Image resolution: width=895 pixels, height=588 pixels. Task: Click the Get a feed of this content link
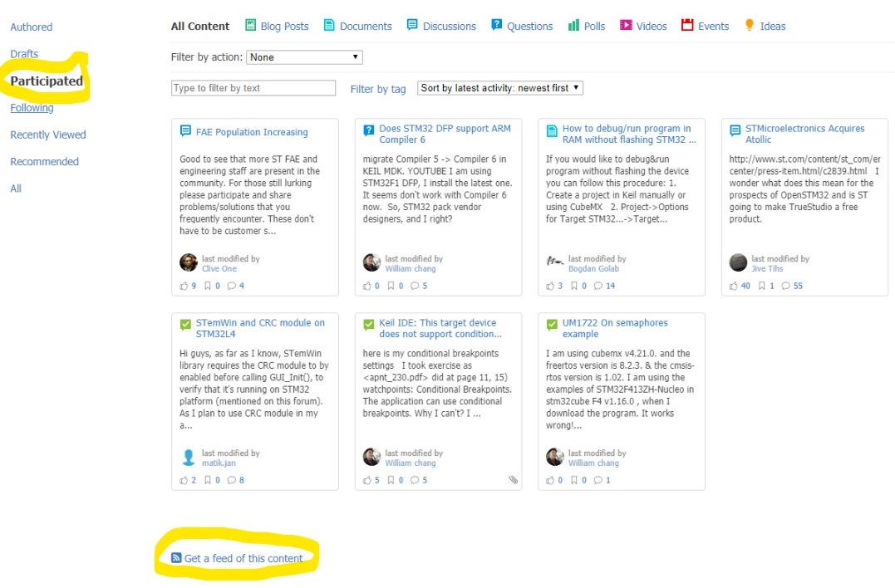(243, 558)
